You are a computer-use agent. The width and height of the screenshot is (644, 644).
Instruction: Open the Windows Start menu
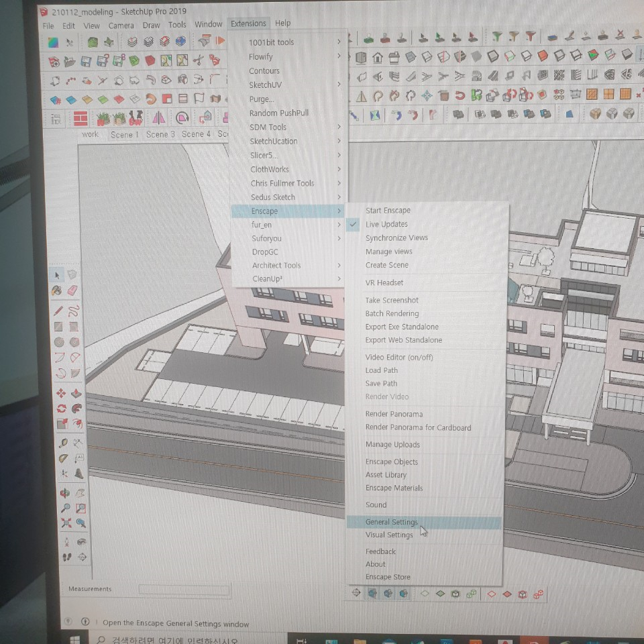click(x=74, y=640)
